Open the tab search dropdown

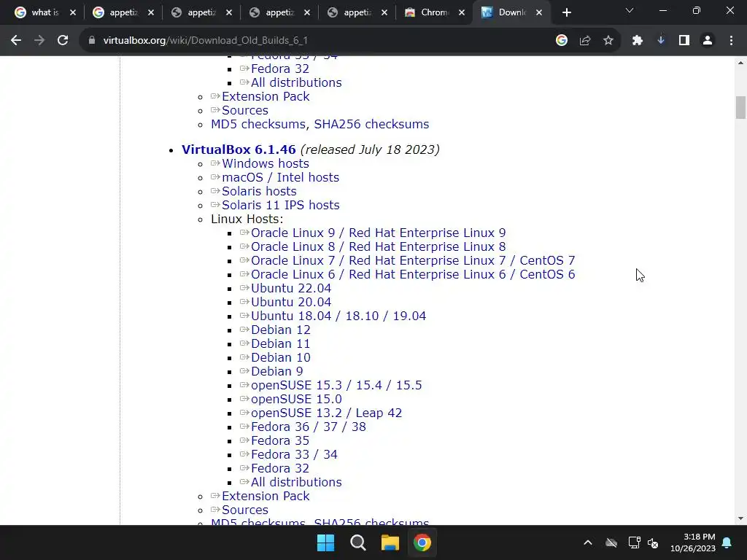click(630, 10)
